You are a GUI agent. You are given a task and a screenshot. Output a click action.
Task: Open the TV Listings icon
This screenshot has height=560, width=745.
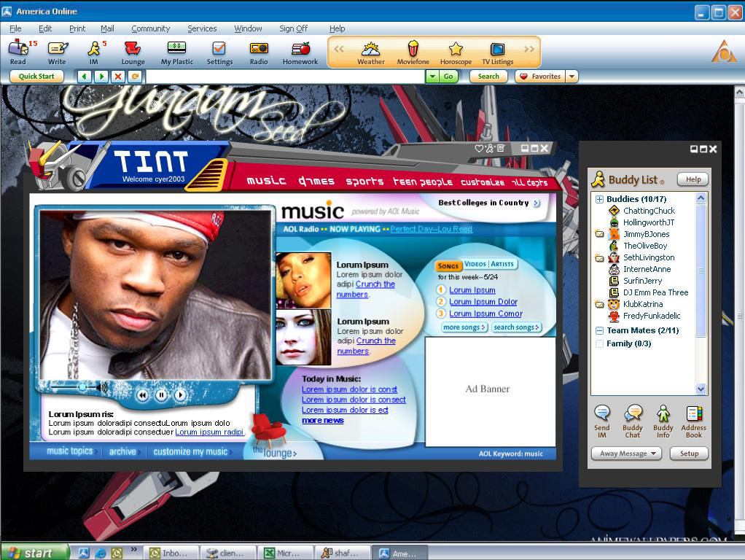497,52
